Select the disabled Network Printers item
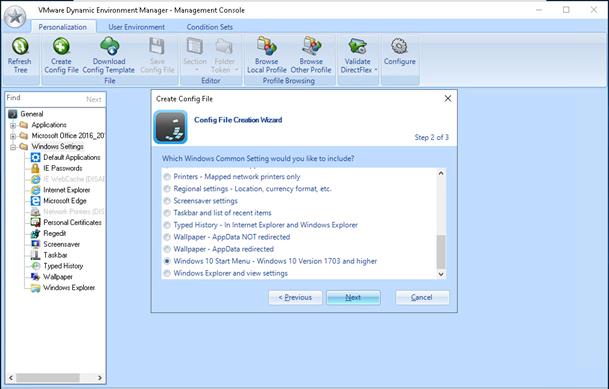 coord(67,212)
